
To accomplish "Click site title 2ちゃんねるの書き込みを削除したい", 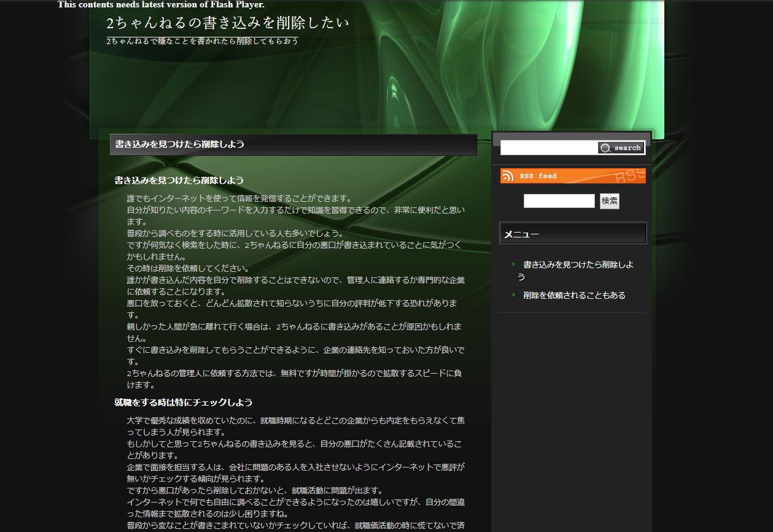I will (x=227, y=23).
